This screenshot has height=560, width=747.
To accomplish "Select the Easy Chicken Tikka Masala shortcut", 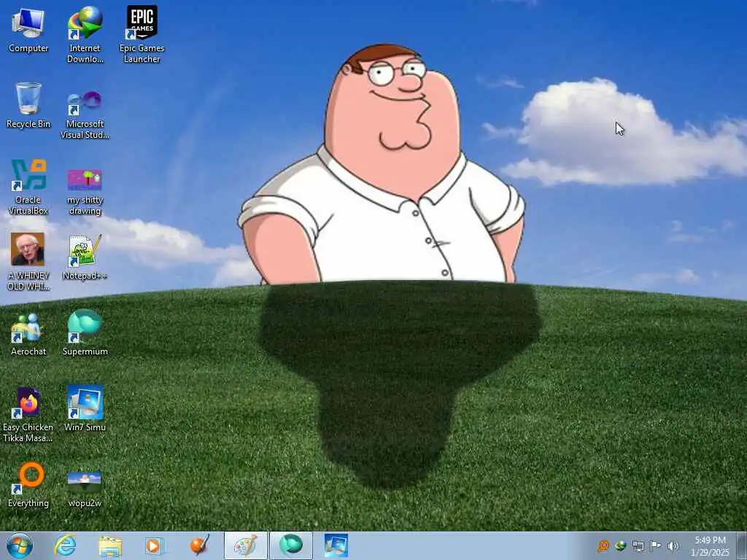I will [28, 415].
